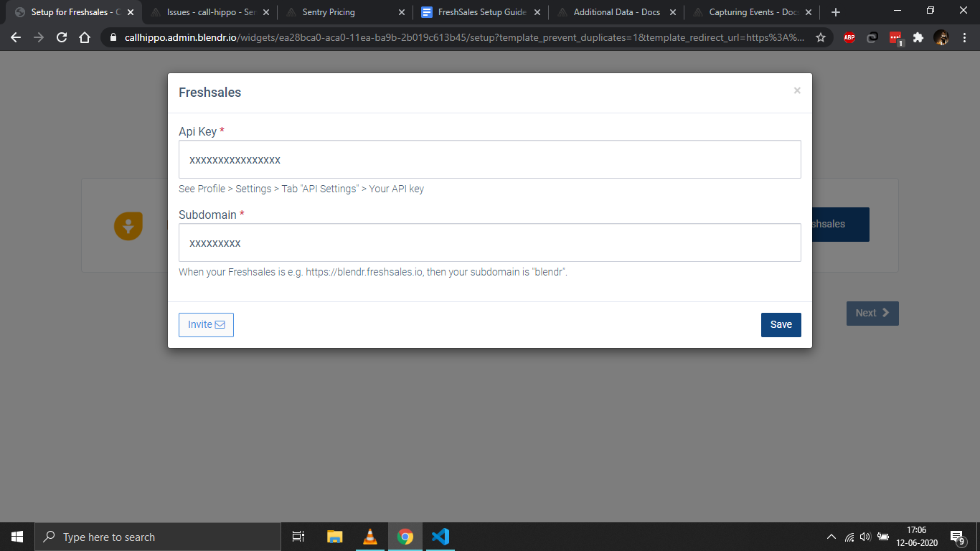Close the Additional Data - Docs tab
Viewport: 980px width, 551px height.
(673, 12)
